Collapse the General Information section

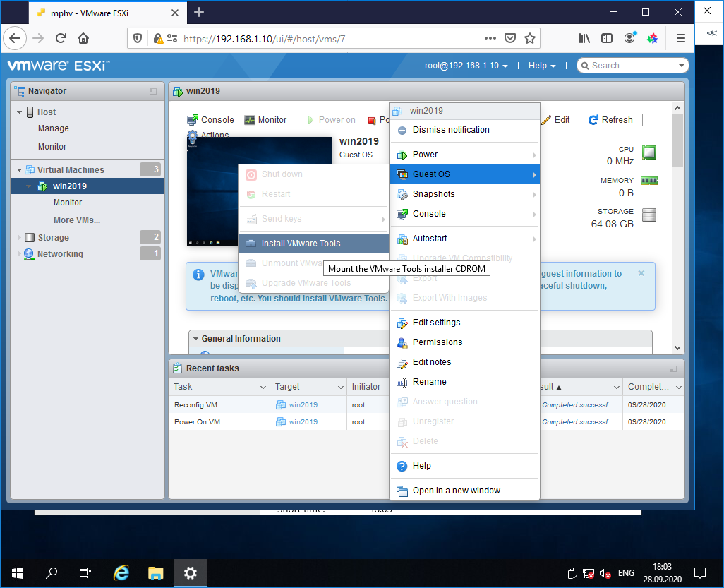(195, 339)
